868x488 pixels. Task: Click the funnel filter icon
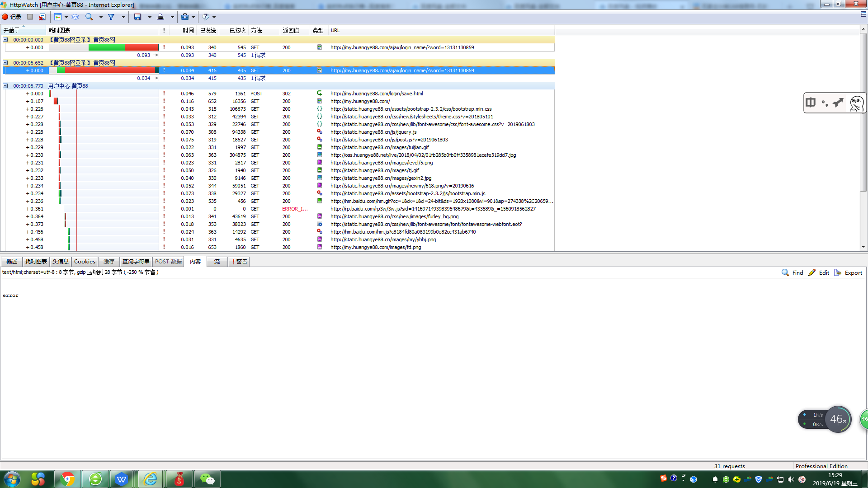coord(111,17)
